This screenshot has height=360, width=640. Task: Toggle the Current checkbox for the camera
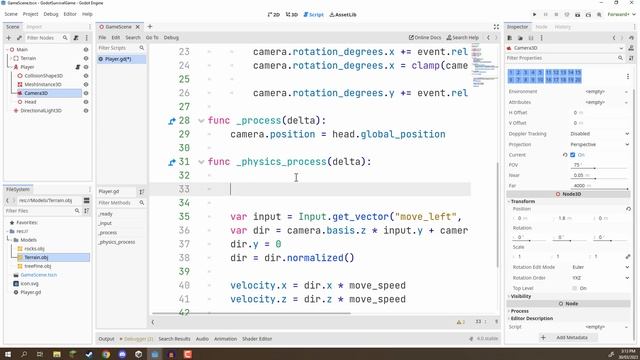tap(573, 155)
